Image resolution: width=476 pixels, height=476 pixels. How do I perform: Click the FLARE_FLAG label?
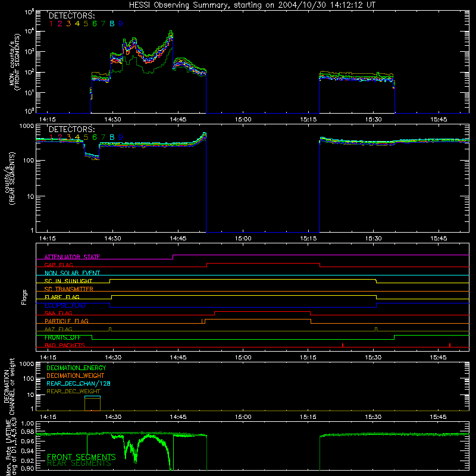tap(62, 297)
